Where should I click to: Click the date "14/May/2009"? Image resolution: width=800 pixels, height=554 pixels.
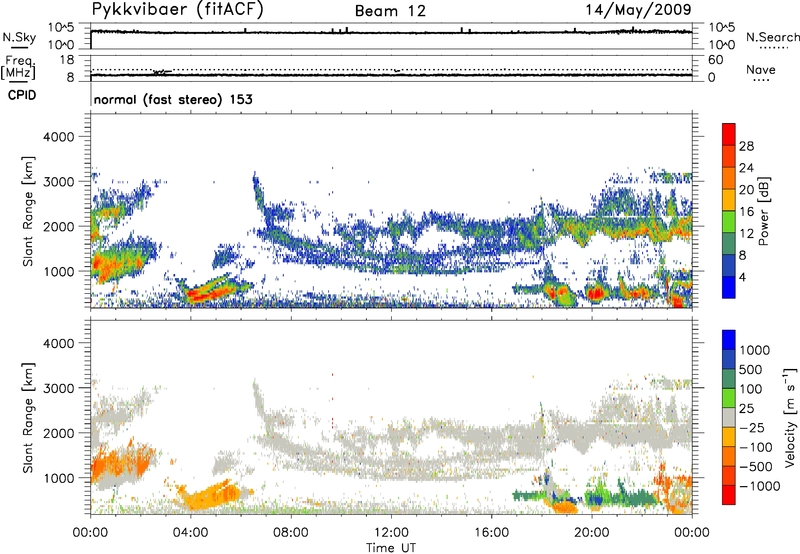pyautogui.click(x=638, y=10)
